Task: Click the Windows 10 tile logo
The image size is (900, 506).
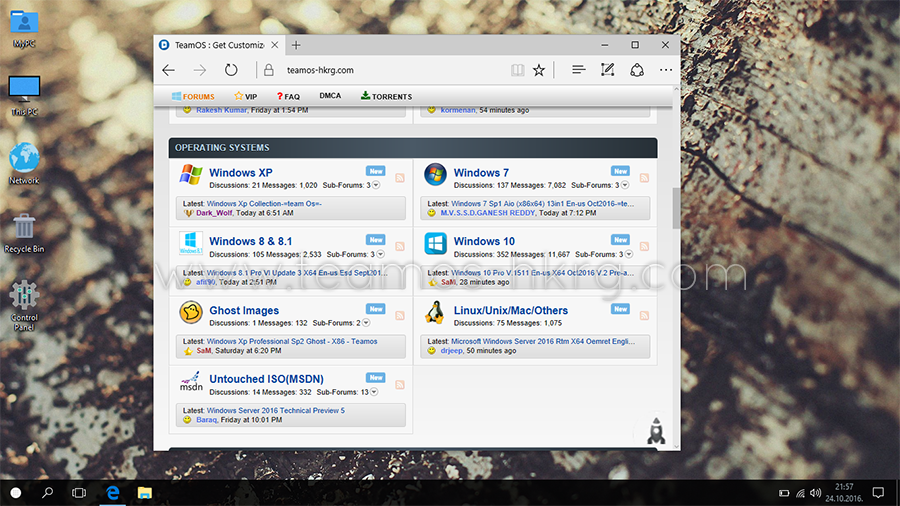Action: [435, 243]
